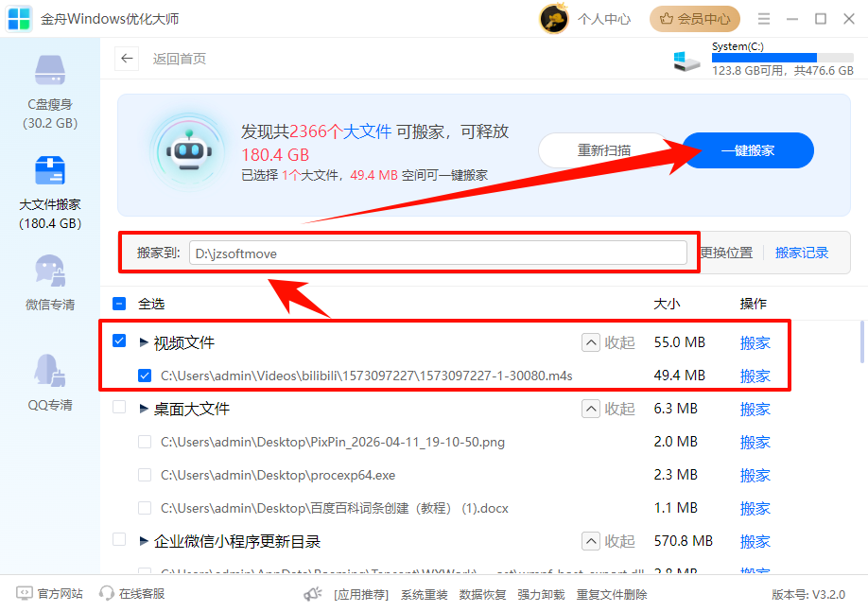Click the thumbs-up icon in 会员中心
Viewport: 868px width, 612px height.
tap(666, 19)
